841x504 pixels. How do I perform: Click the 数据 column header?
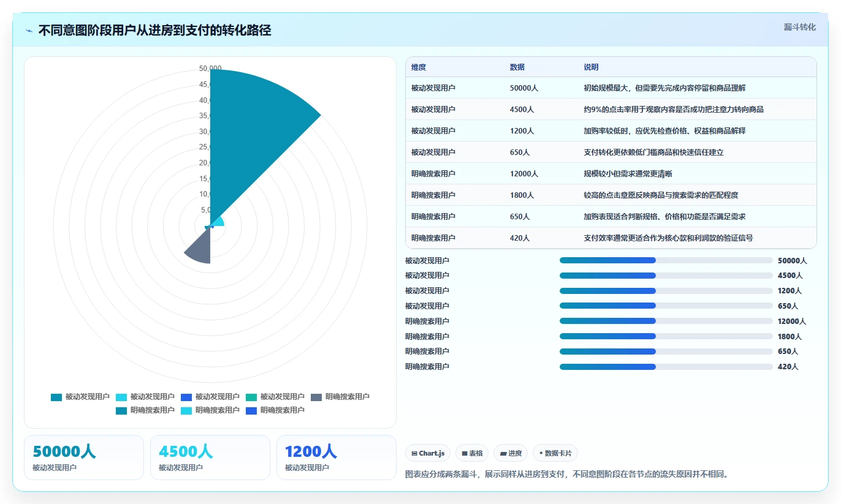point(517,67)
